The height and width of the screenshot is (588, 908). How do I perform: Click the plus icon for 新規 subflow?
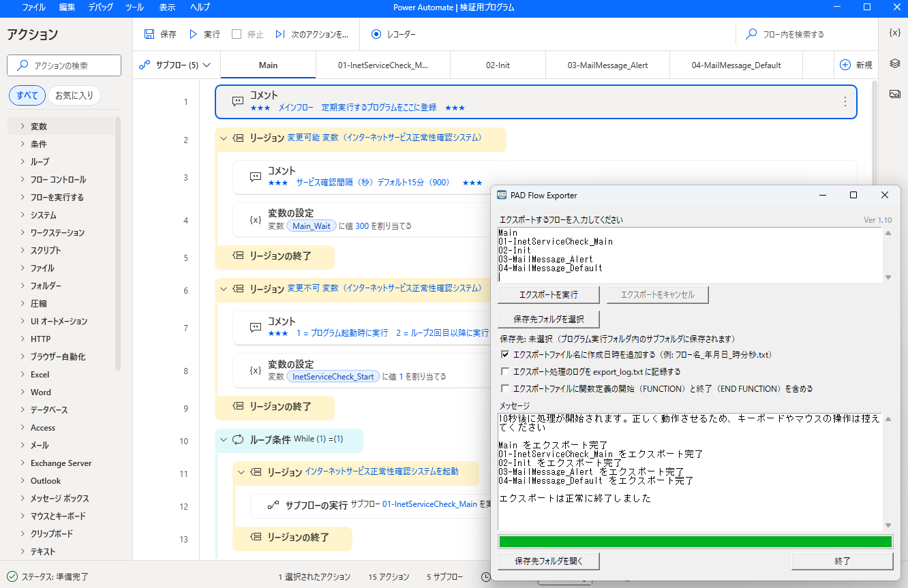[845, 65]
